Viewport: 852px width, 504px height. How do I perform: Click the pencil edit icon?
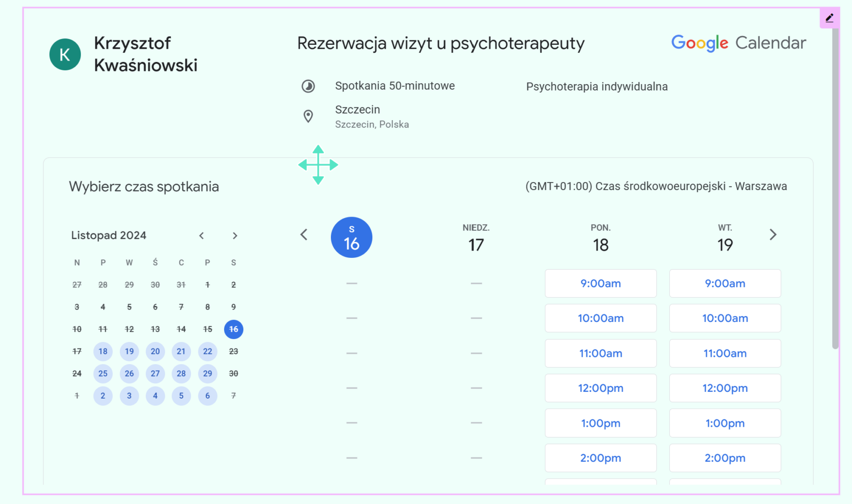click(830, 18)
